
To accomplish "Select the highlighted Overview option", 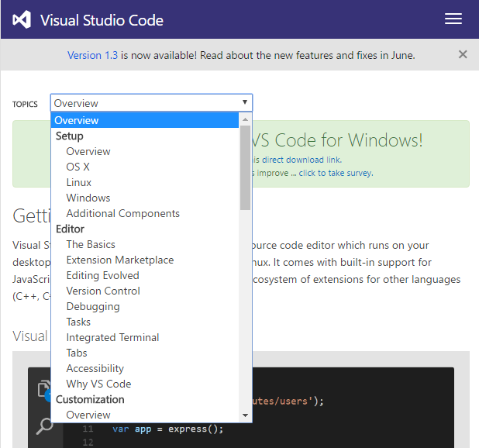I will point(144,120).
